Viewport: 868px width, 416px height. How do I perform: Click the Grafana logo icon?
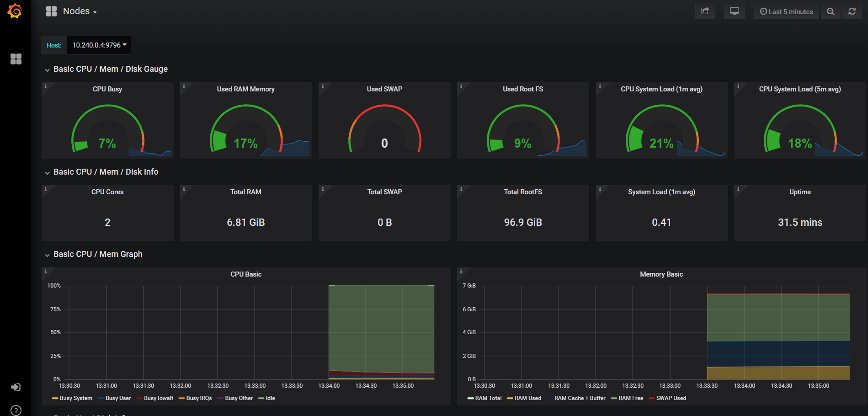coord(15,11)
